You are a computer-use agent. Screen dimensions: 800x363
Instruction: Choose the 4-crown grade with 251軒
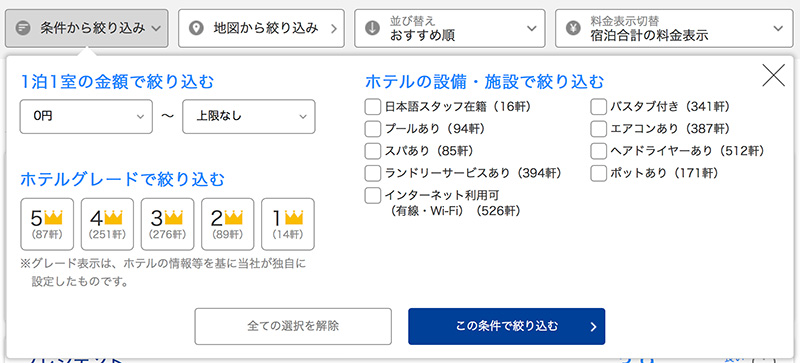click(x=107, y=224)
